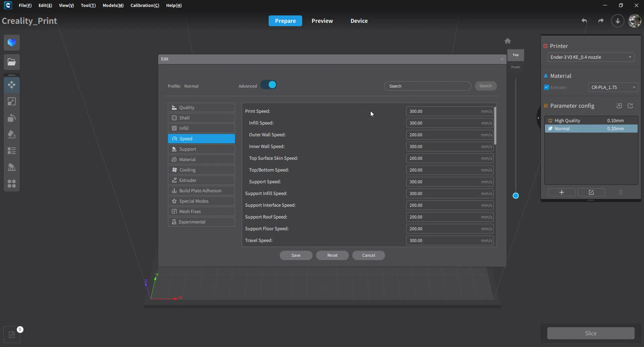This screenshot has width=644, height=347.
Task: Import parameter config icon
Action: pyautogui.click(x=619, y=106)
